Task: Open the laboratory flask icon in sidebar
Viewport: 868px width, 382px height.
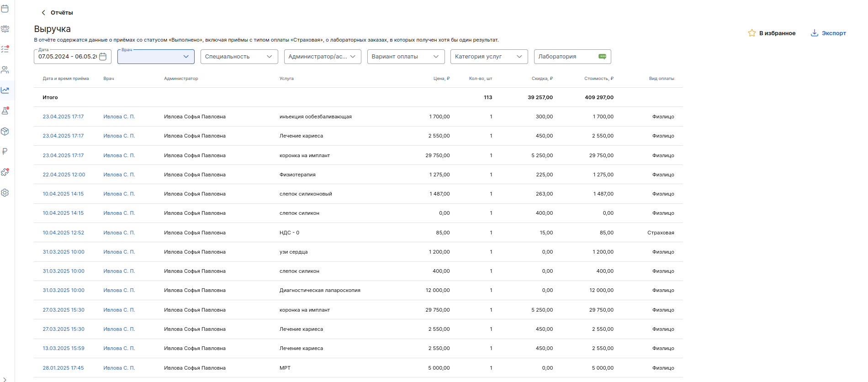Action: (x=5, y=111)
